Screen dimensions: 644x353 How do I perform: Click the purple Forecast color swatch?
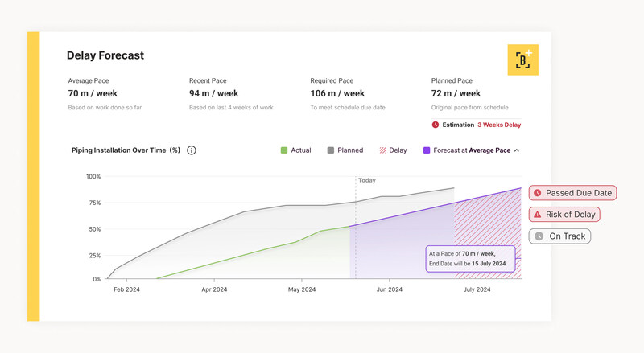coord(426,150)
